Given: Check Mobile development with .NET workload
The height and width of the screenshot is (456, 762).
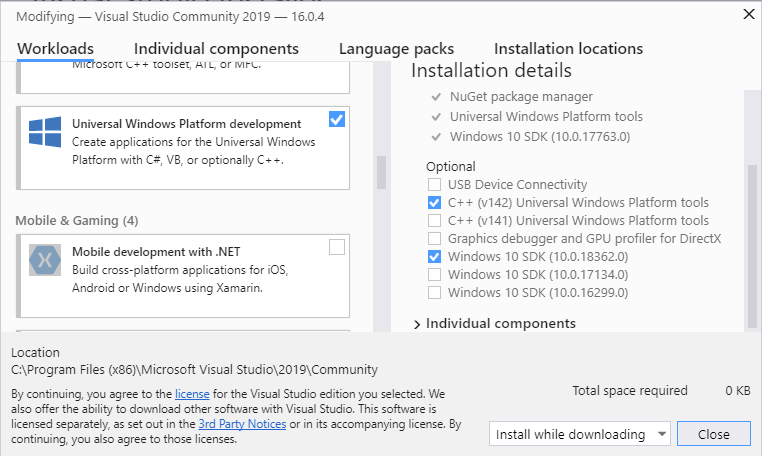Looking at the screenshot, I should (337, 247).
